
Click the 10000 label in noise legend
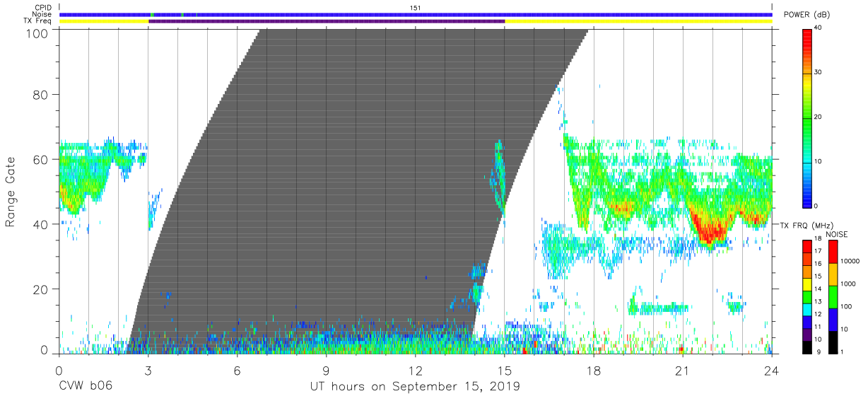[849, 261]
